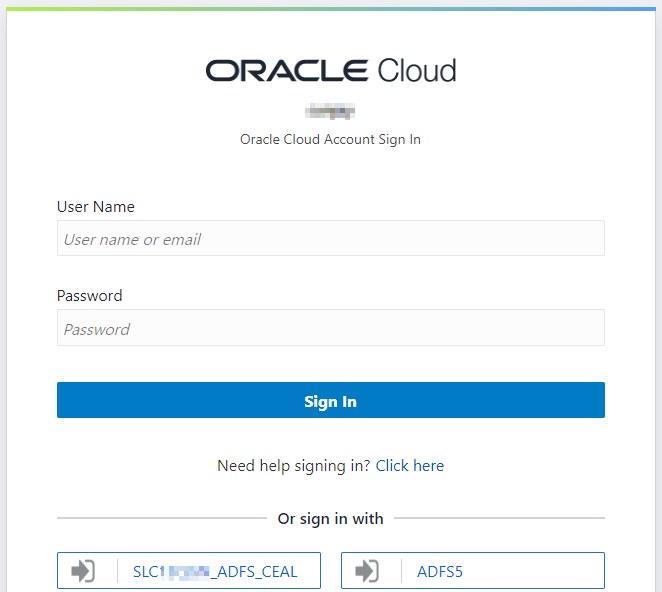Click the gradient color bar at top
Viewport: 662px width, 592px height.
click(330, 9)
